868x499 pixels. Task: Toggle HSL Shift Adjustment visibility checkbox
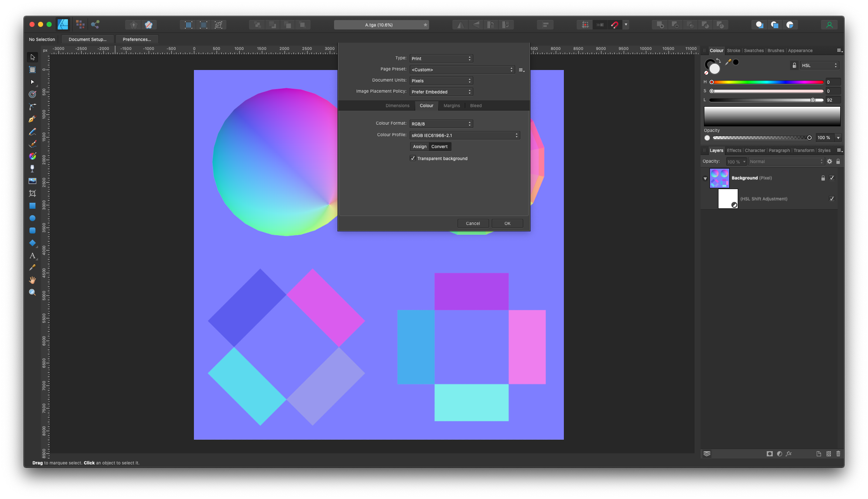point(832,199)
